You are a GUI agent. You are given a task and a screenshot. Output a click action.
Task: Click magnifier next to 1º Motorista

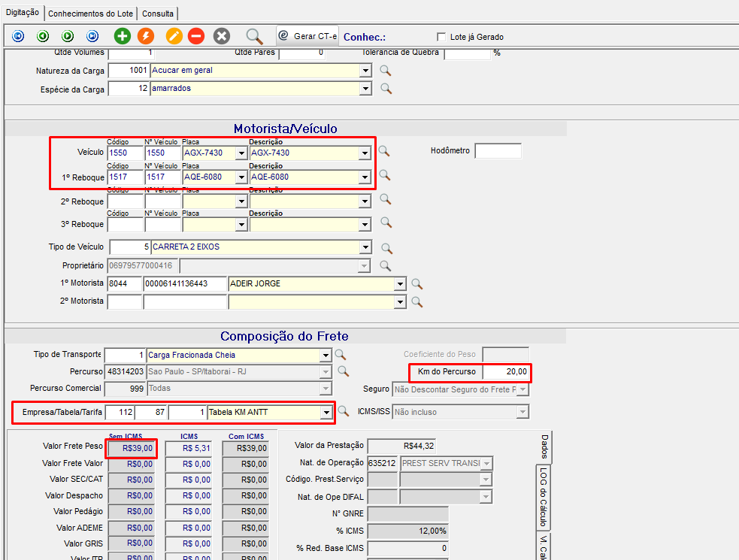[416, 283]
